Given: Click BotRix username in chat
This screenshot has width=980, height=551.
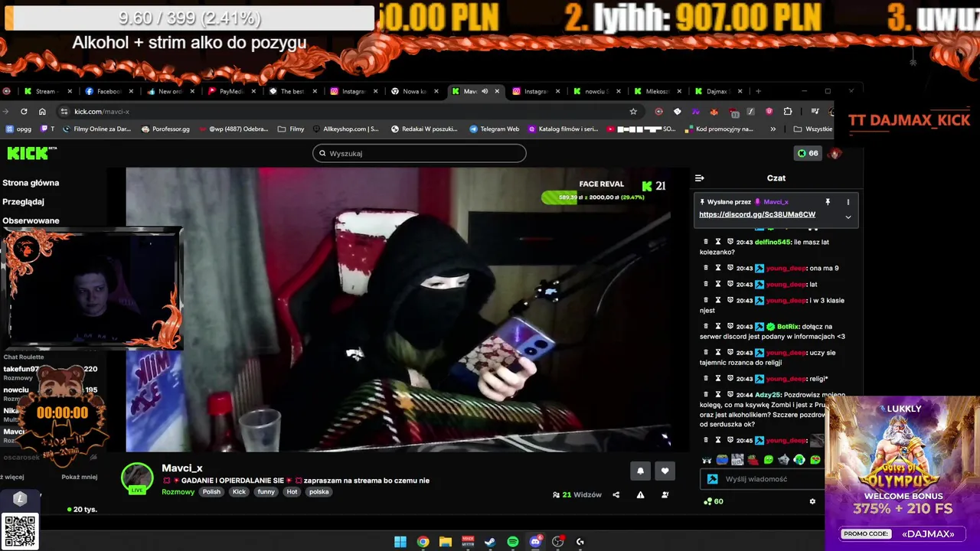Looking at the screenshot, I should [x=788, y=326].
